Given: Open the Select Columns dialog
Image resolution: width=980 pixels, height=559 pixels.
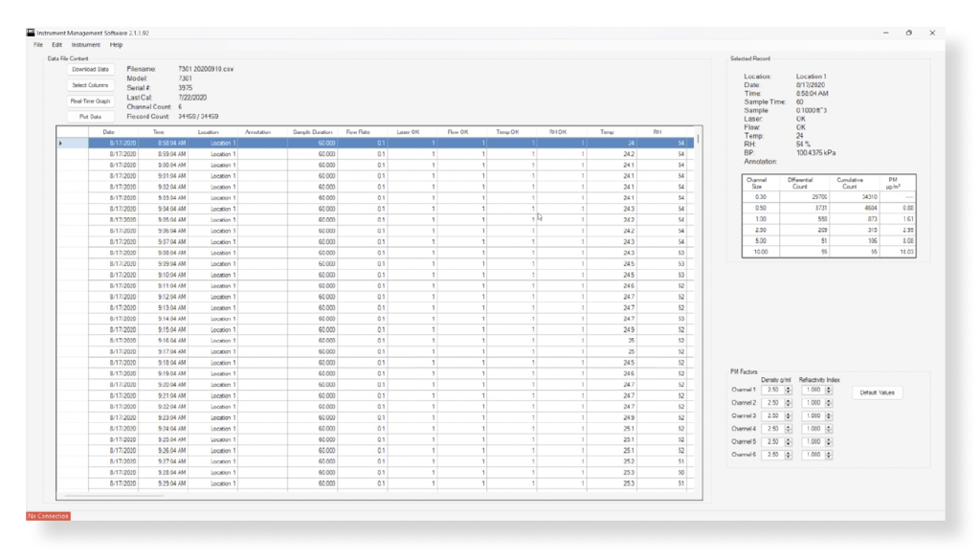Looking at the screenshot, I should (x=90, y=85).
